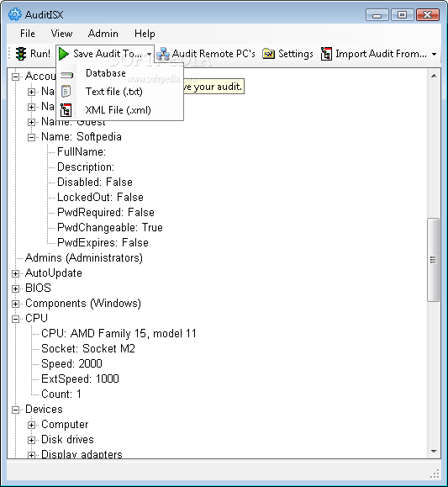The width and height of the screenshot is (448, 487).
Task: Select the Description: row
Action: 86,167
